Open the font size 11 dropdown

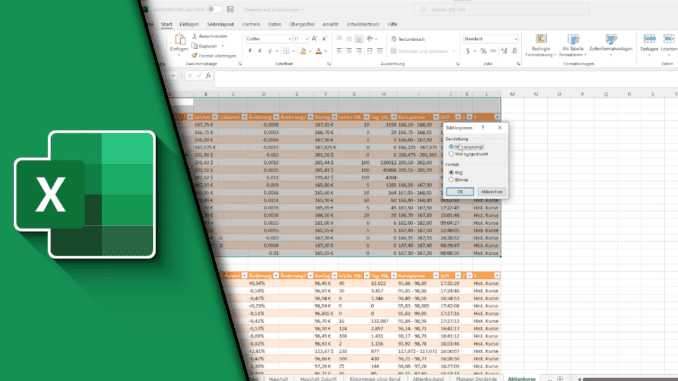[307, 39]
